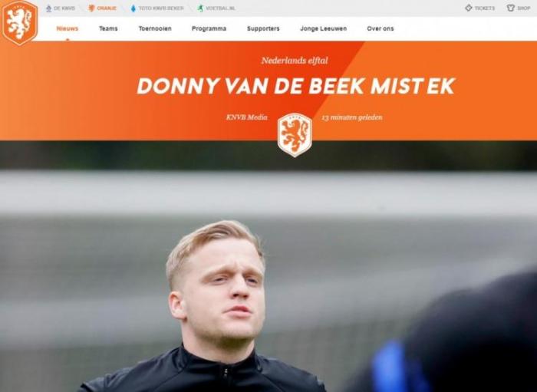Expand the Supporters navigation menu
The width and height of the screenshot is (537, 392).
263,28
